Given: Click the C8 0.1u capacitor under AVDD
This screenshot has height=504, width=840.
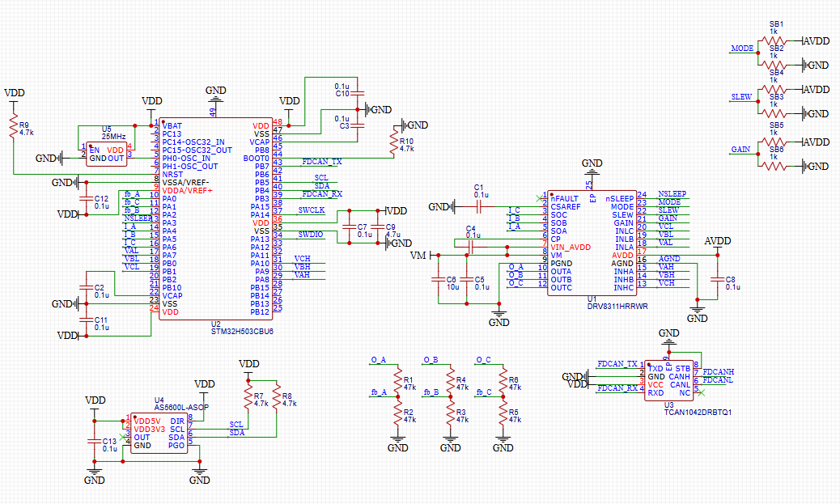Looking at the screenshot, I should pyautogui.click(x=718, y=279).
